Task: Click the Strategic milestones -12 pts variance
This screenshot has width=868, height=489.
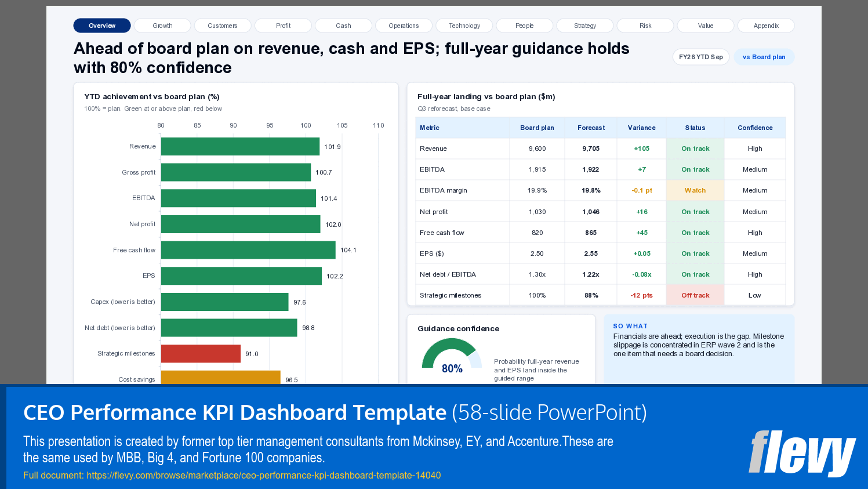Action: 641,295
